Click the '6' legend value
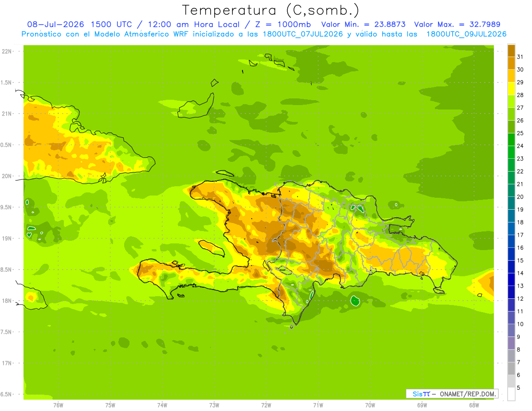This screenshot has height=411, width=532. (x=519, y=375)
